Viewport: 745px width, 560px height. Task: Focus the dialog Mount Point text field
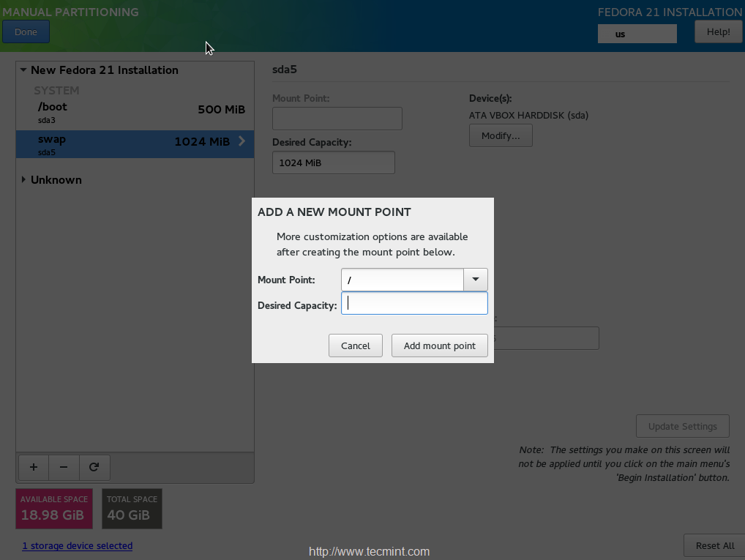(402, 280)
